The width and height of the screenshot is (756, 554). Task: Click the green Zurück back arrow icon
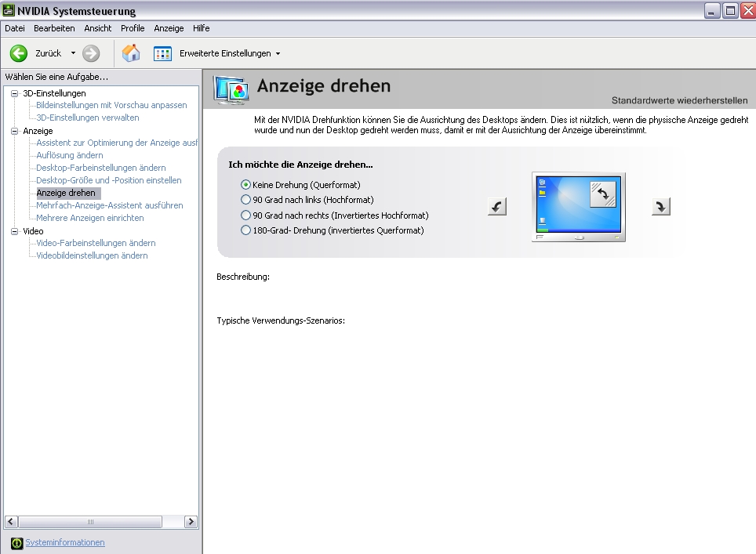(19, 53)
